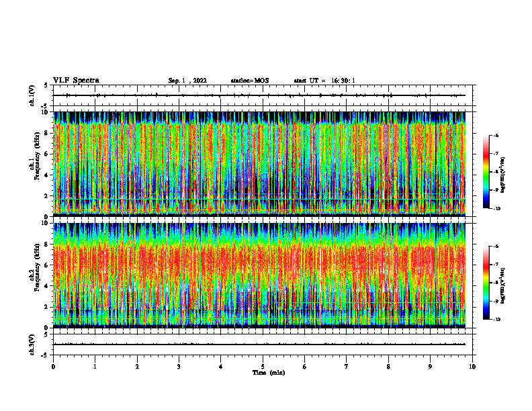This screenshot has width=532, height=411.
Task: Click the ch.1 voltage waveform trace
Action: 259,95
